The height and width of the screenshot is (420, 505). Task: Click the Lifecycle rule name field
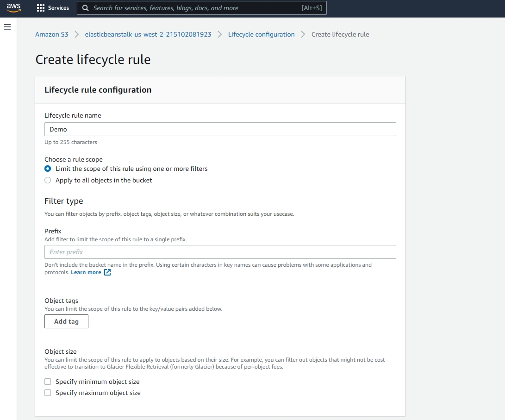point(220,129)
